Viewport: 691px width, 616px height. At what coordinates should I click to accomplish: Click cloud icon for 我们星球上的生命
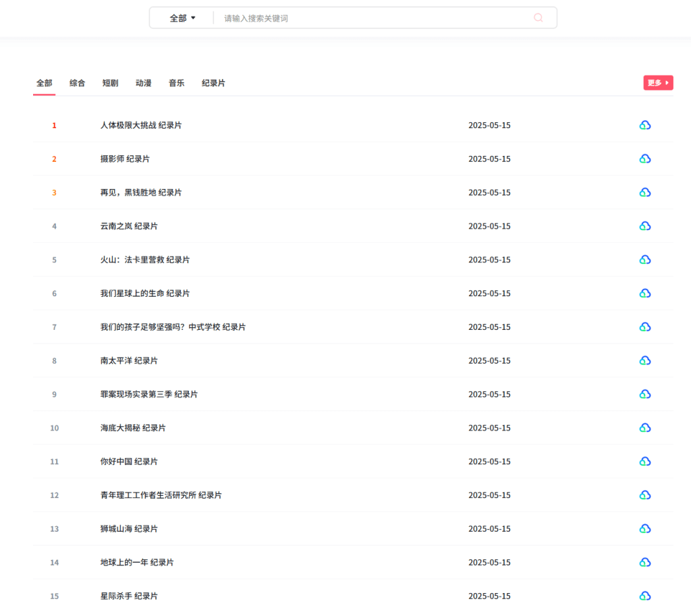click(x=644, y=293)
